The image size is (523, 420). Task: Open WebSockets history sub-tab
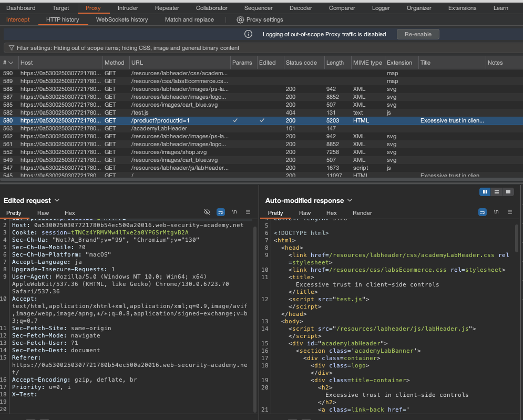pos(122,19)
